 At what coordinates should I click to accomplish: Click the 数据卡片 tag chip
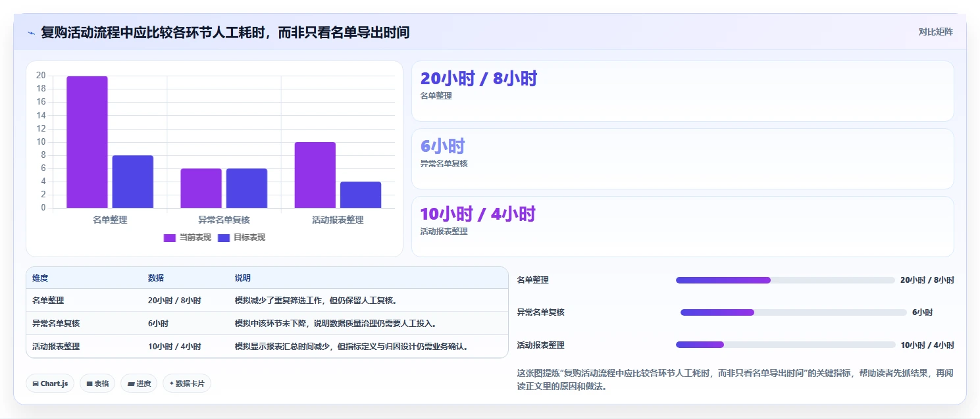187,383
